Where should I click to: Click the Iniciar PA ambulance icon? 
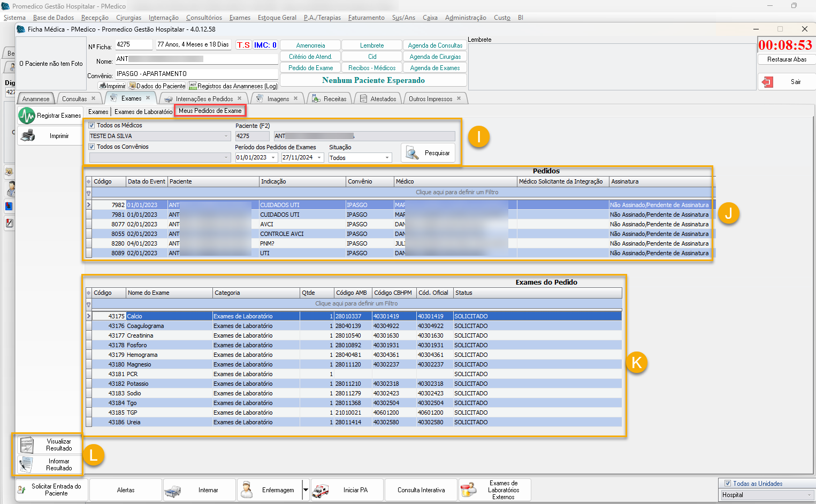321,490
